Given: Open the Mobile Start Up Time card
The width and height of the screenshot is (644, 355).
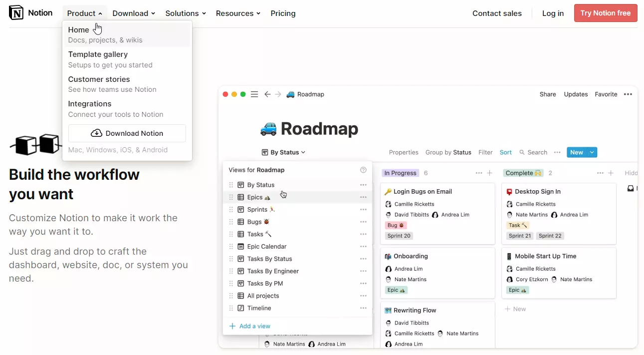Looking at the screenshot, I should (559, 273).
